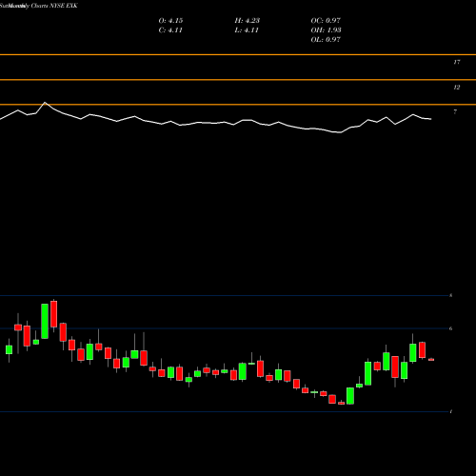Click the '6' price axis label
The height and width of the screenshot is (476, 476).
pyautogui.click(x=451, y=328)
